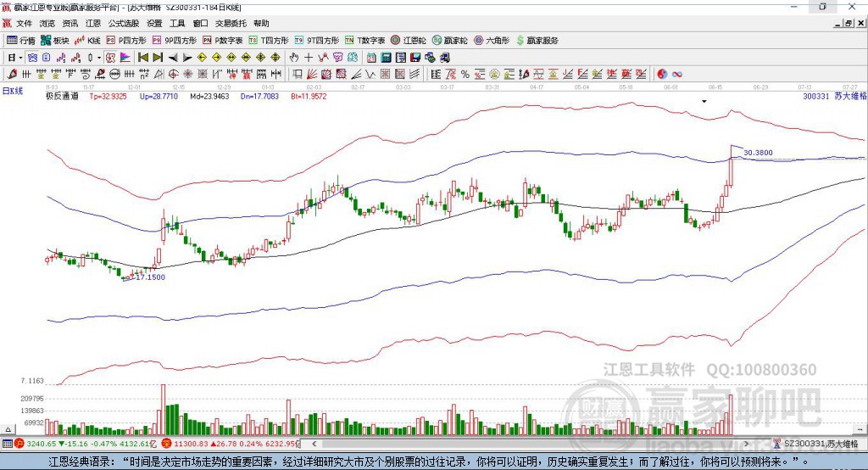
Task: Click the save disk toolbar icon
Action: tap(415, 58)
